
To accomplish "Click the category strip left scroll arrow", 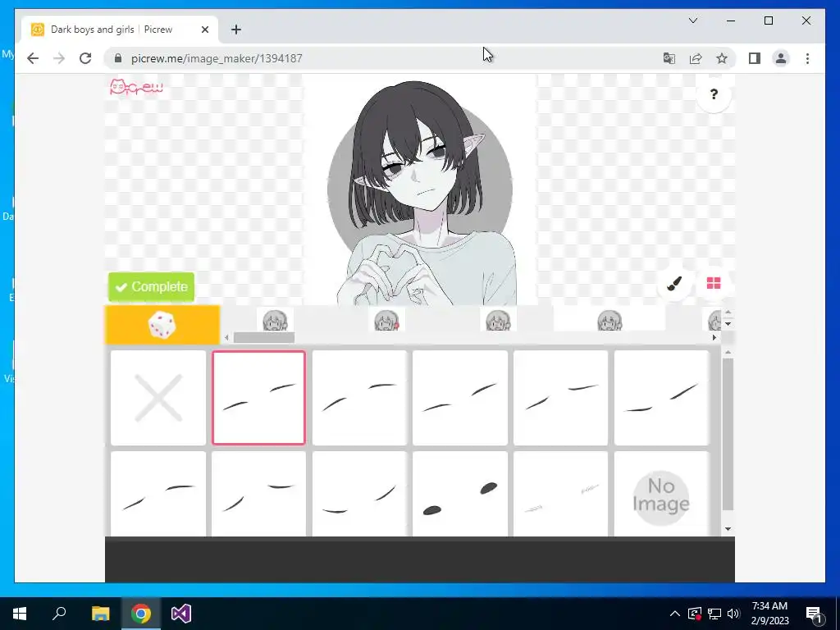I will (226, 337).
